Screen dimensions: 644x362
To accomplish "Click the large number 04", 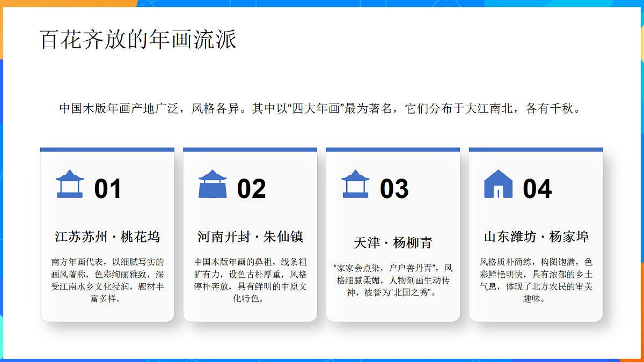I will 537,189.
